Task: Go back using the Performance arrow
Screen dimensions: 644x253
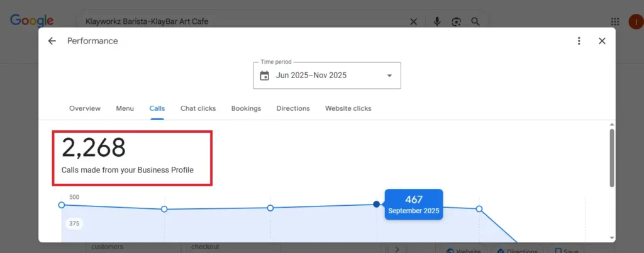Action: pos(52,41)
